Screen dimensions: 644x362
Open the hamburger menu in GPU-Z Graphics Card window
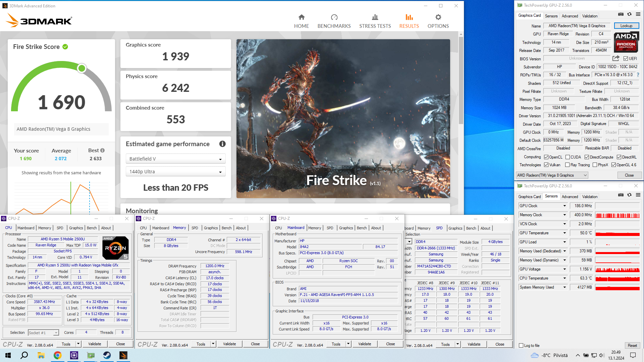tap(638, 14)
